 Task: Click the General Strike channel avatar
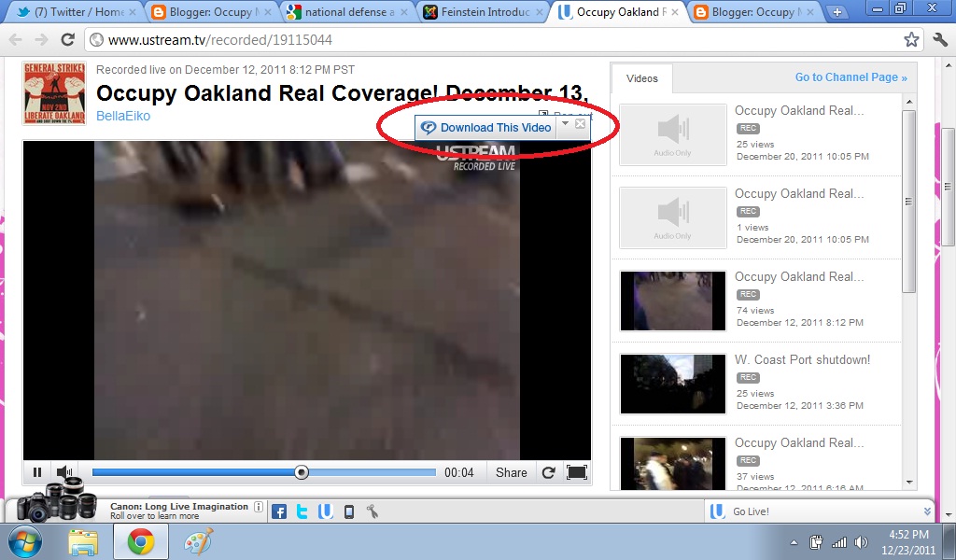coord(54,93)
